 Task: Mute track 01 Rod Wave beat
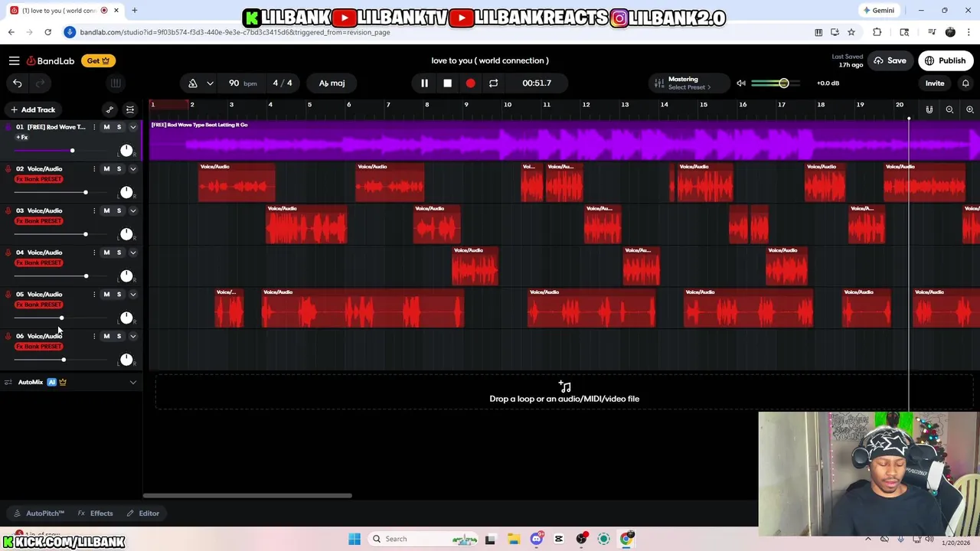[106, 127]
